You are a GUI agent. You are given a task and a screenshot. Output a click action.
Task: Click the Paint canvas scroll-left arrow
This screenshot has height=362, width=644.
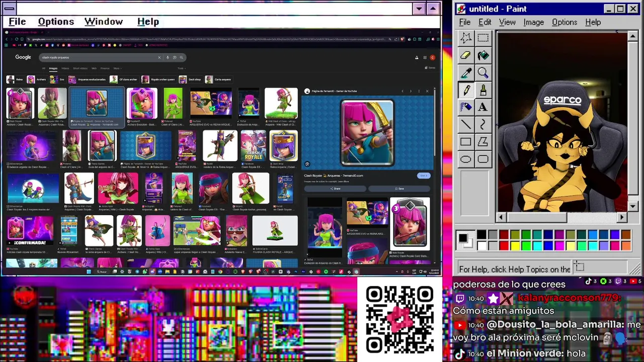501,217
